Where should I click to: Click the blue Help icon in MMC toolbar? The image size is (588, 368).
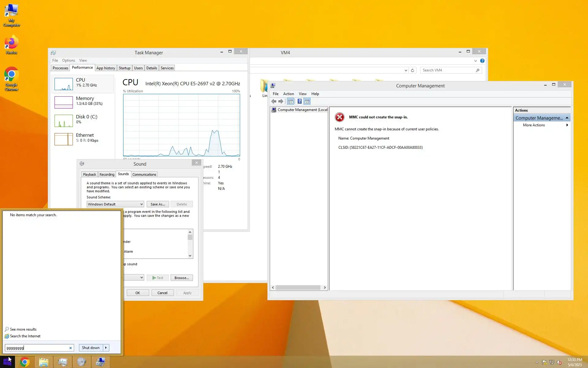click(300, 102)
